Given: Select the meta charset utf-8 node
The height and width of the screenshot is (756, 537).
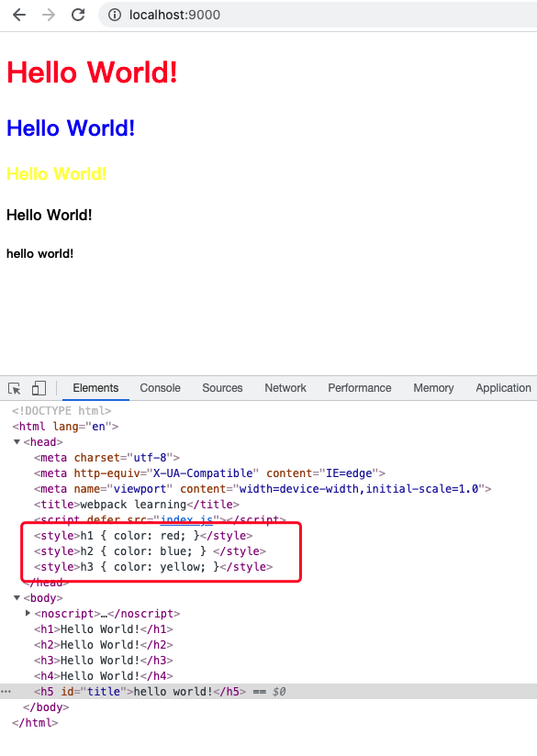Looking at the screenshot, I should tap(106, 458).
